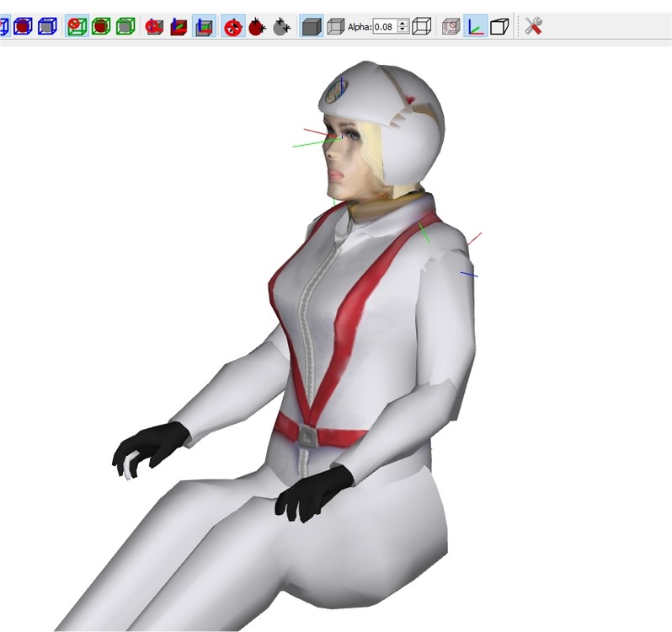Click the blue wireframe cube with red sphere icon
Image resolution: width=672 pixels, height=632 pixels.
coord(23,27)
